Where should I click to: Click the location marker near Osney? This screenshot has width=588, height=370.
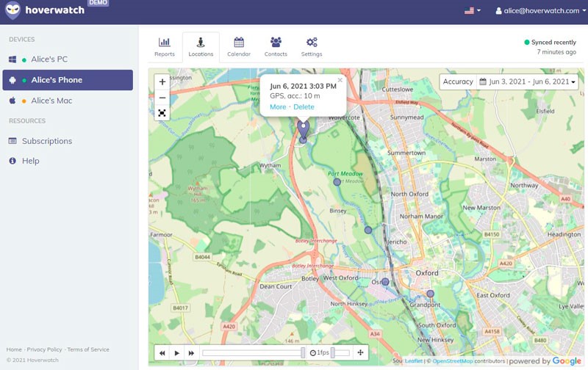coord(385,282)
